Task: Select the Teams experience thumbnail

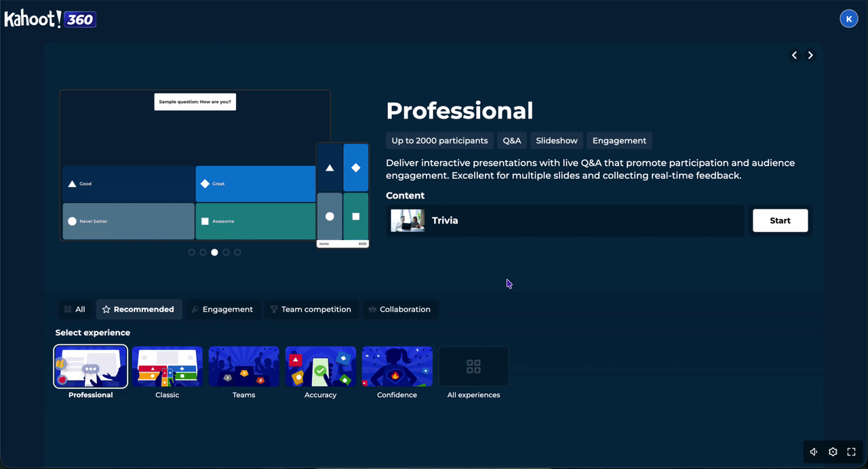Action: (244, 367)
